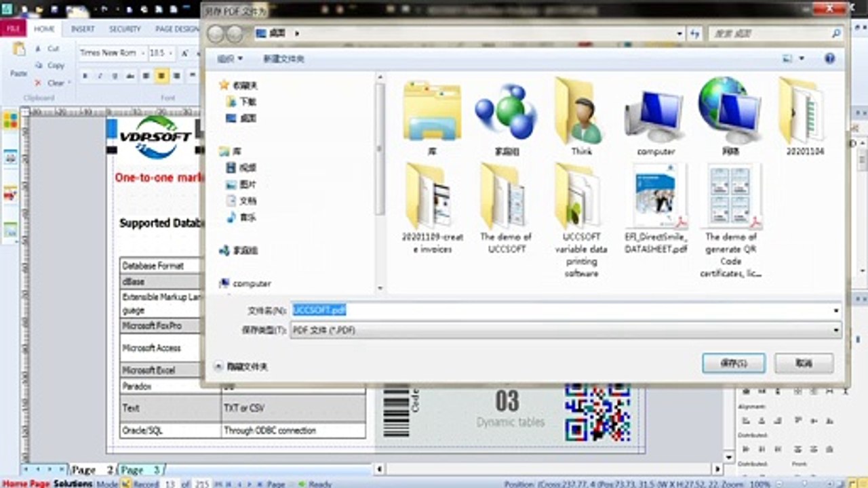This screenshot has width=868, height=488.
Task: Click the Cut button in Clipboard group
Action: click(47, 49)
